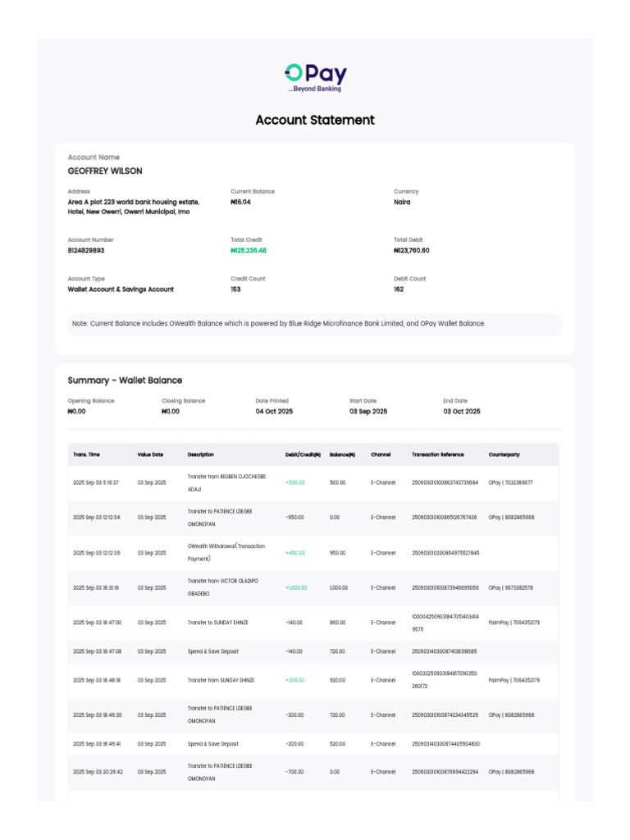Click the closing balance ₦0.00 value

(171, 412)
